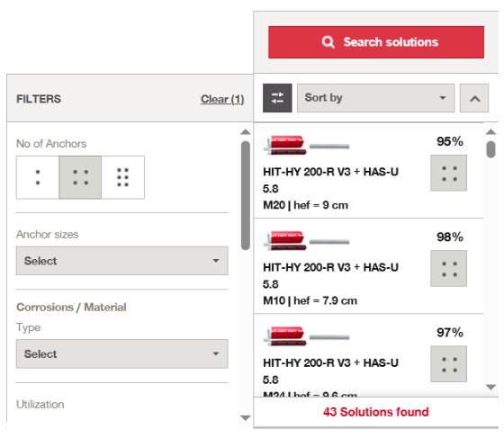Toggle the filters panel icon
The width and height of the screenshot is (504, 438).
click(277, 98)
